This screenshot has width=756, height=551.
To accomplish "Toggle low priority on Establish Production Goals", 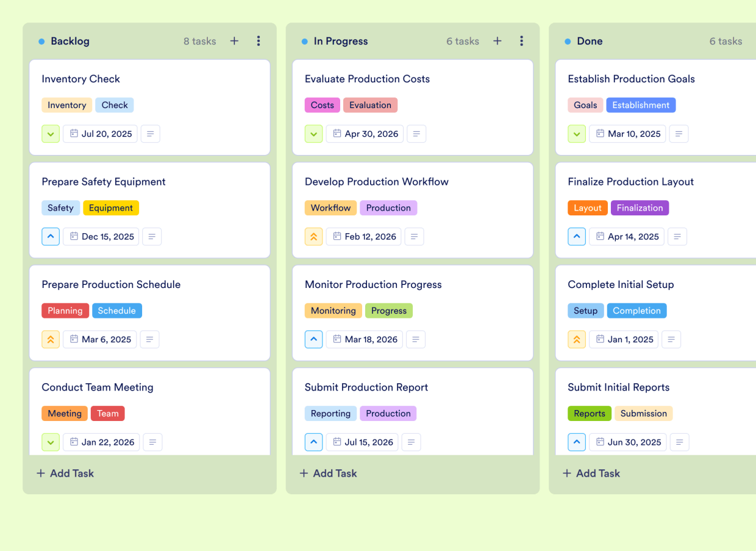I will point(577,134).
